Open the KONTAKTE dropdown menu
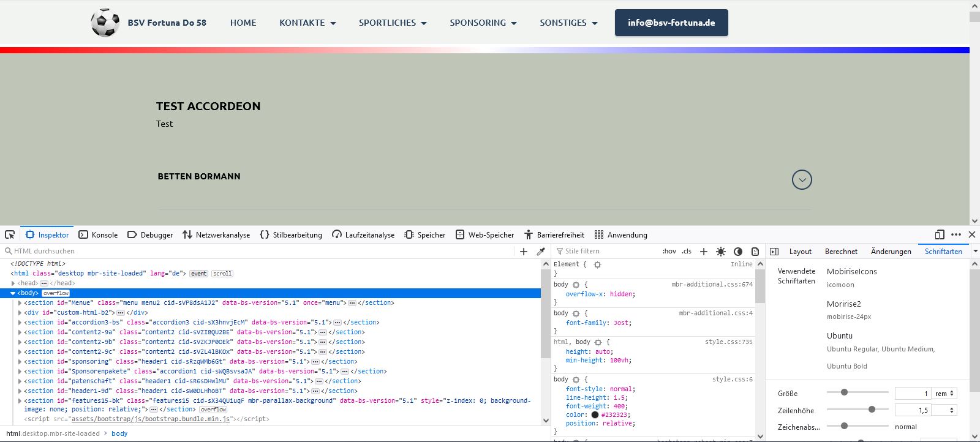The image size is (980, 442). [x=307, y=23]
